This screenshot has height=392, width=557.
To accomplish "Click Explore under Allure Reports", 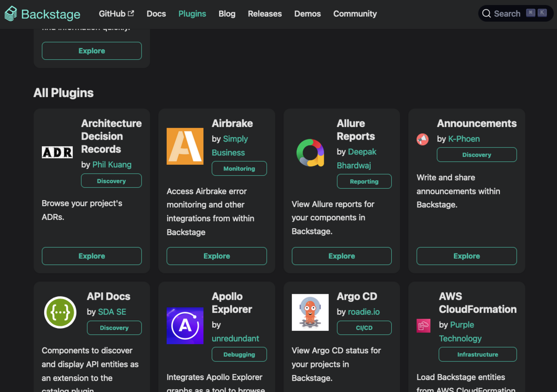I will tap(342, 256).
